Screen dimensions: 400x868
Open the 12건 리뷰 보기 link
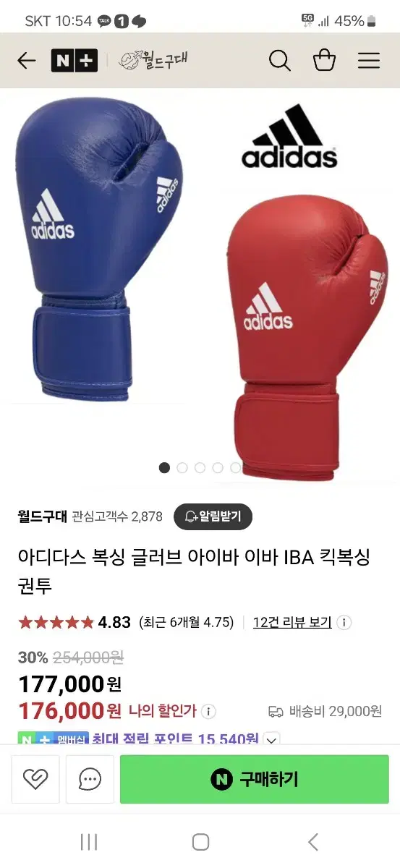coord(292,622)
